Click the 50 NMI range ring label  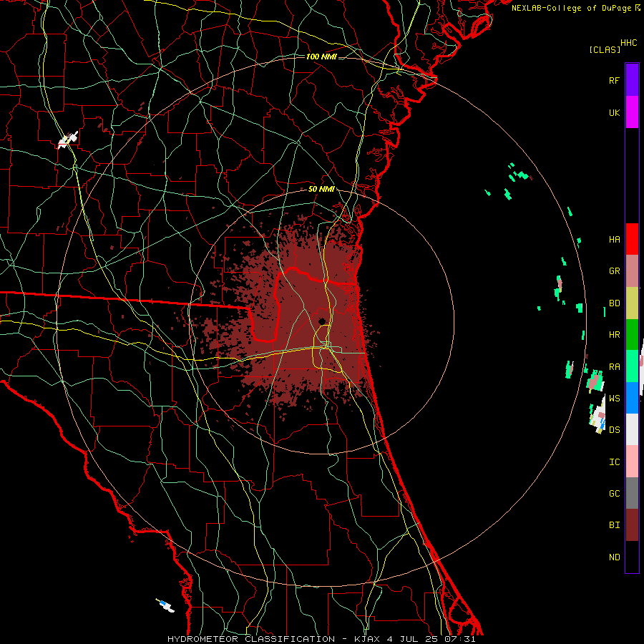tap(321, 190)
